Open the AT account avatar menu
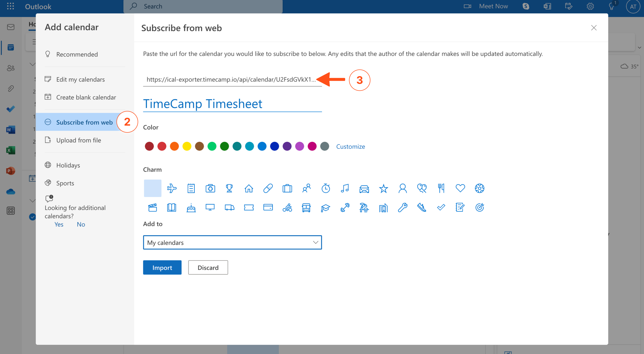 [x=633, y=7]
